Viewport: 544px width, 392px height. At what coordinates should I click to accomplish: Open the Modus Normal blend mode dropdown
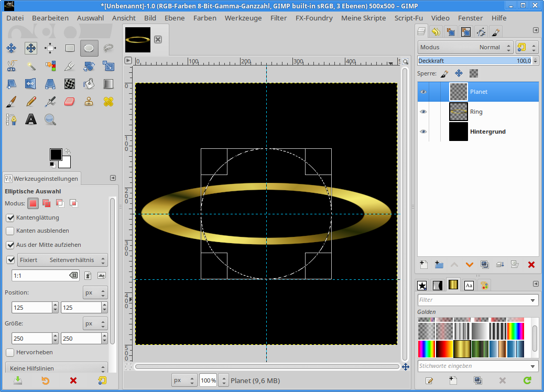459,47
